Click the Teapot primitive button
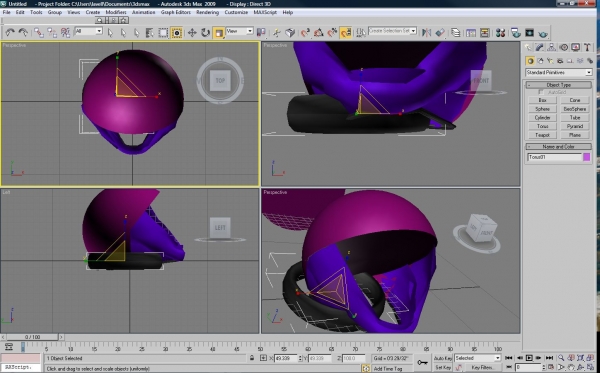The width and height of the screenshot is (600, 373). click(x=542, y=135)
